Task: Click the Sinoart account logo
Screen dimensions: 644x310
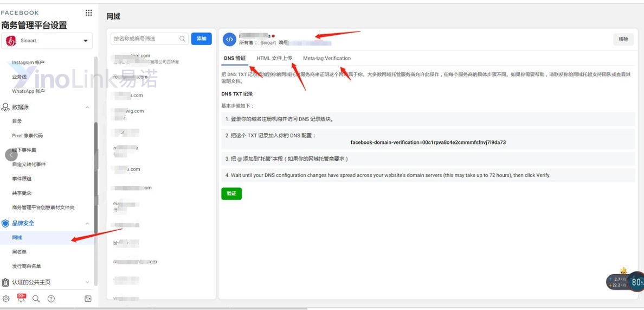Action: tap(11, 41)
